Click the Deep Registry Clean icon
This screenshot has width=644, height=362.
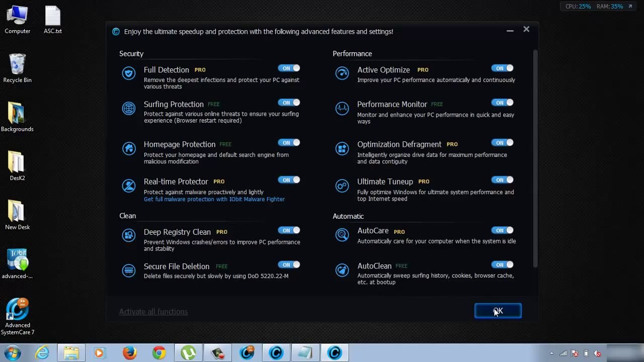(129, 235)
